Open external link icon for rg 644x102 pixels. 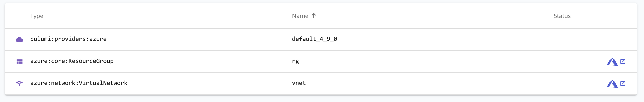tap(623, 62)
